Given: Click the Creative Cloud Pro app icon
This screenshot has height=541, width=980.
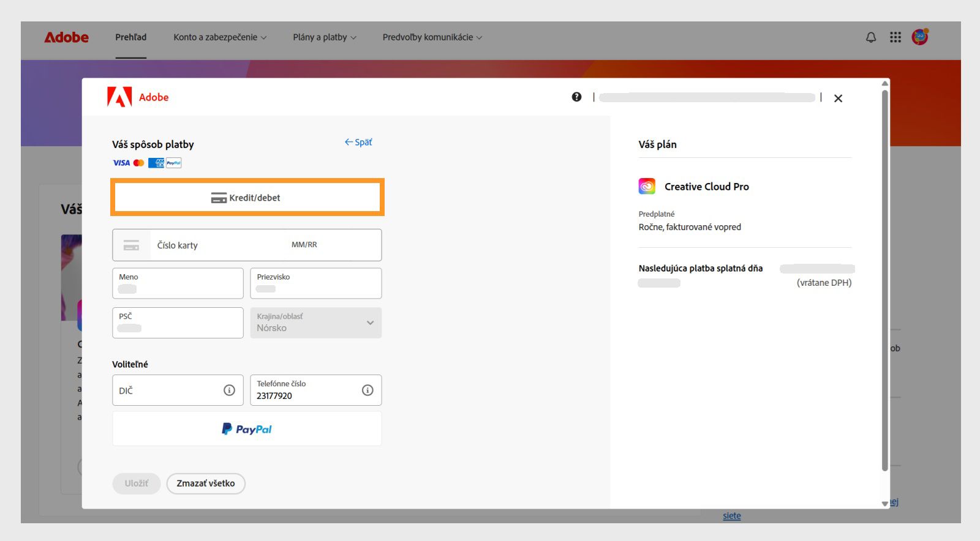Looking at the screenshot, I should (647, 186).
